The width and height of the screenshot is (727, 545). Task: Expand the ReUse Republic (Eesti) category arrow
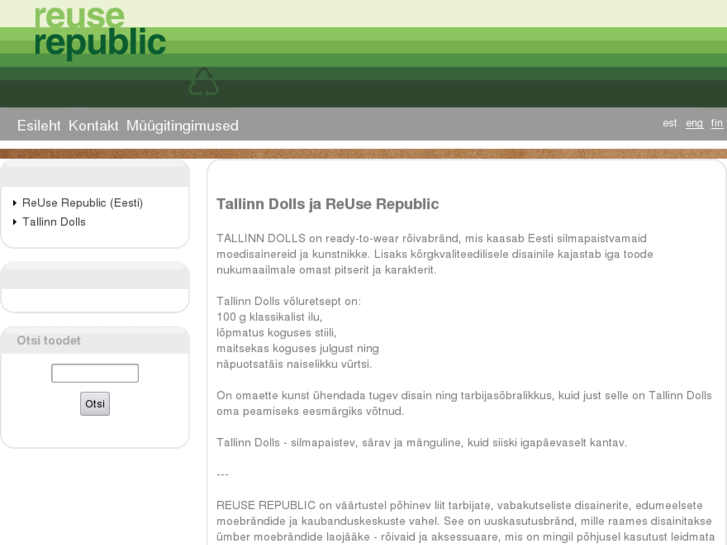pyautogui.click(x=15, y=203)
